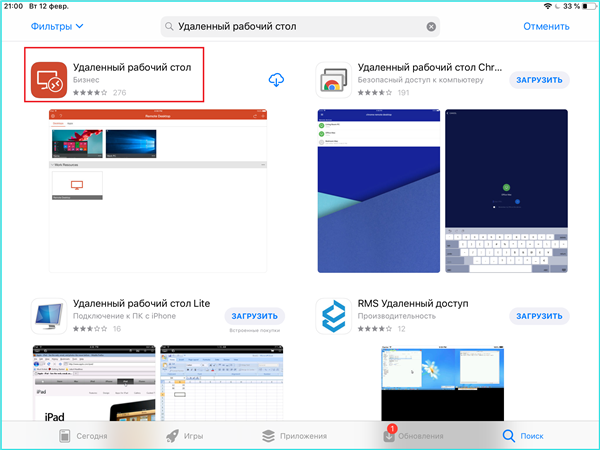The width and height of the screenshot is (600, 450).
Task: Click Безопасный доступ к компьютеру subtitle
Action: [421, 80]
